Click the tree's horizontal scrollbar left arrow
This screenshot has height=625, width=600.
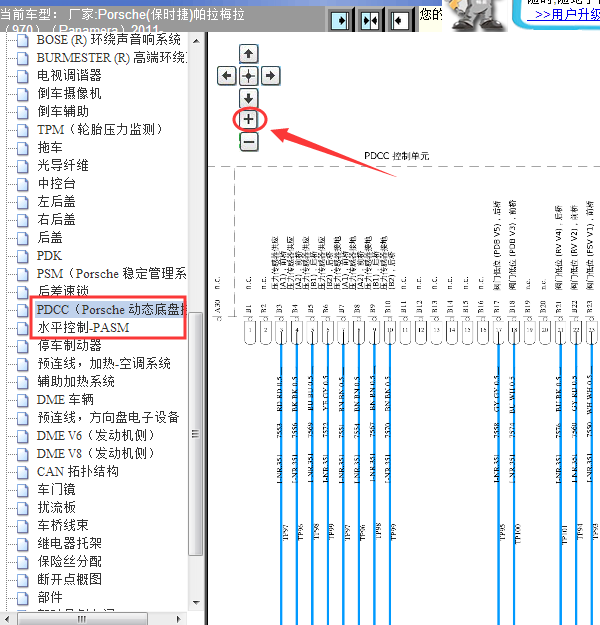pyautogui.click(x=8, y=619)
